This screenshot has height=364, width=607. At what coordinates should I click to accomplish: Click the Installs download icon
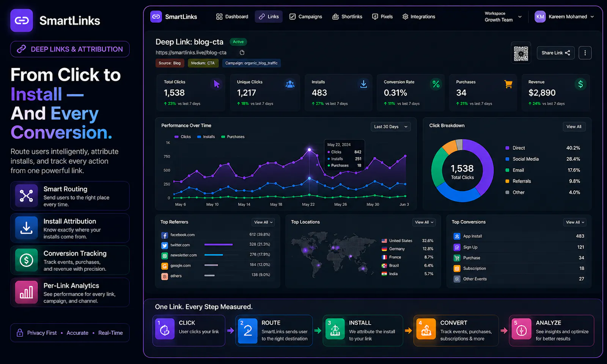(363, 84)
